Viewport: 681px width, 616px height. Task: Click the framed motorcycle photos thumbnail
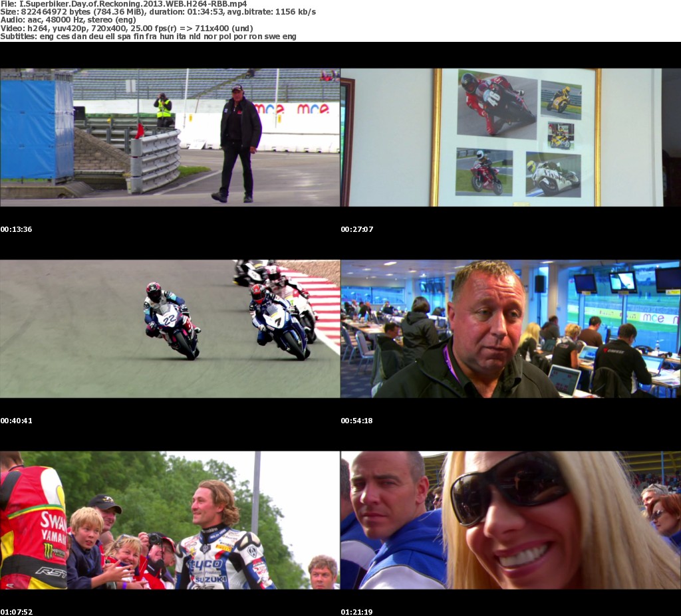click(x=511, y=137)
